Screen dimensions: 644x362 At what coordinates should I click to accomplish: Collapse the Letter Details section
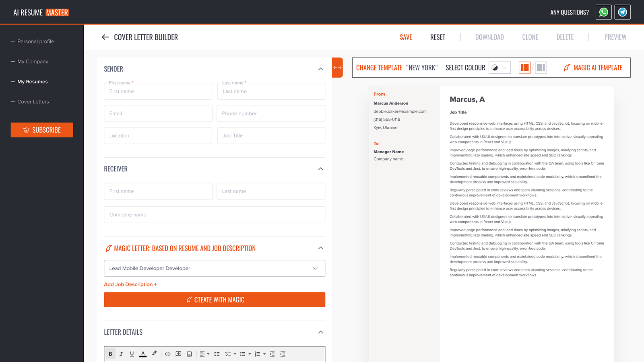pyautogui.click(x=320, y=332)
